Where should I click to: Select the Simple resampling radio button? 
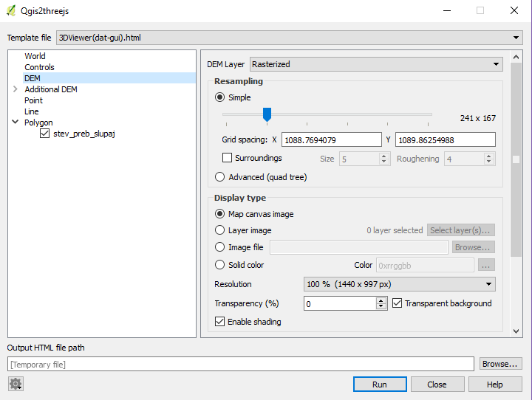pyautogui.click(x=220, y=97)
